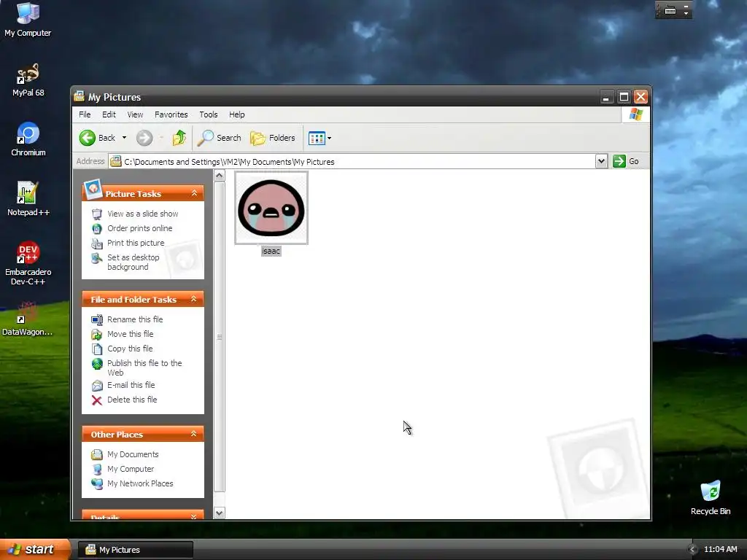This screenshot has height=560, width=747.
Task: Collapse the Picture Tasks panel
Action: click(x=194, y=193)
